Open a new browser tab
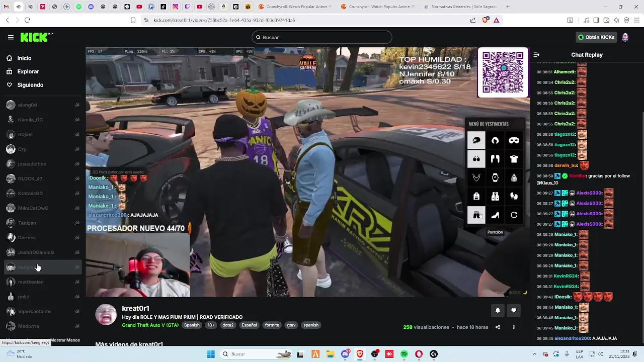This screenshot has width=644, height=362. (508, 7)
